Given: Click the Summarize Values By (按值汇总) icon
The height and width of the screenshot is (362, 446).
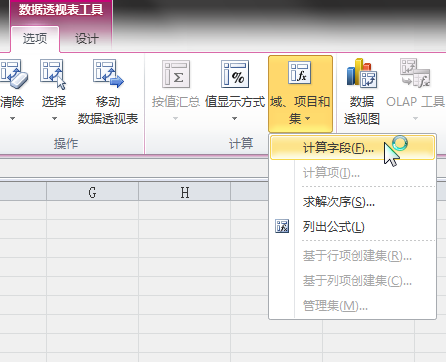Looking at the screenshot, I should pos(176,74).
